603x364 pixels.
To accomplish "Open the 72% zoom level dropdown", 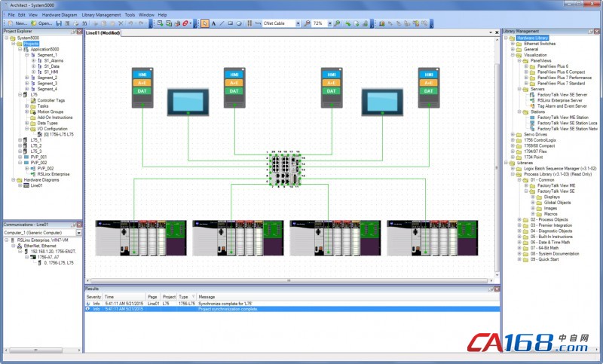I will tap(330, 23).
